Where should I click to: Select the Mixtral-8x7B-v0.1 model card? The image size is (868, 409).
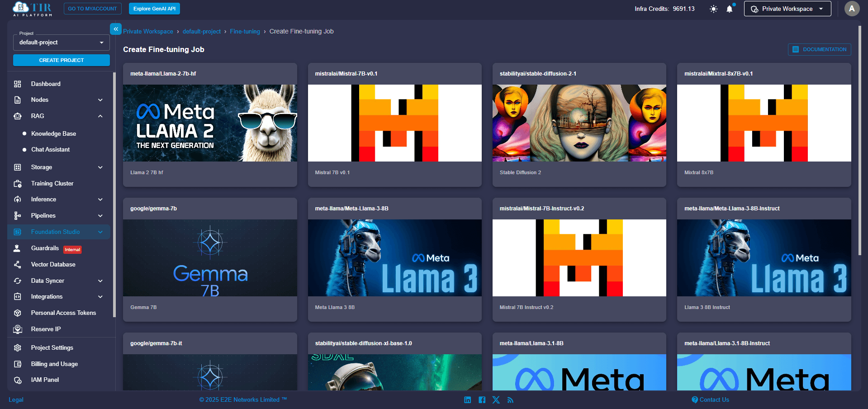coord(764,125)
